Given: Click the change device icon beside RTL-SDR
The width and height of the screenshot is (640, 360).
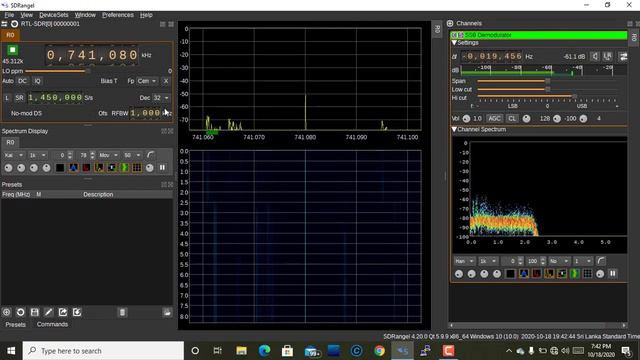Looking at the screenshot, I should tap(4, 24).
